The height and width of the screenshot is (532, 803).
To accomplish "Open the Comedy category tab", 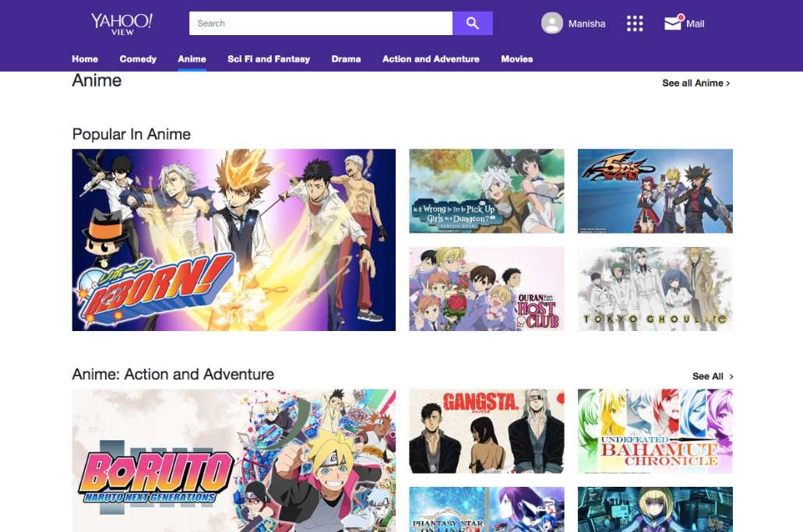I will (x=138, y=59).
